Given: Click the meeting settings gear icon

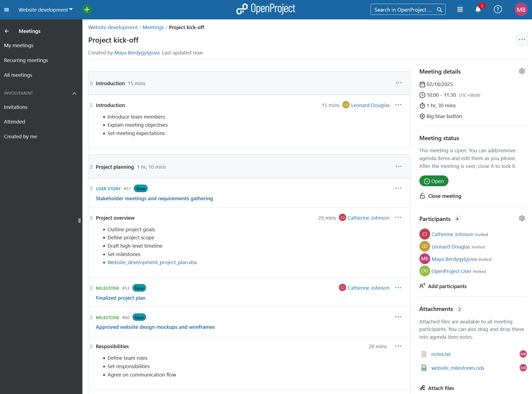Looking at the screenshot, I should tap(522, 71).
